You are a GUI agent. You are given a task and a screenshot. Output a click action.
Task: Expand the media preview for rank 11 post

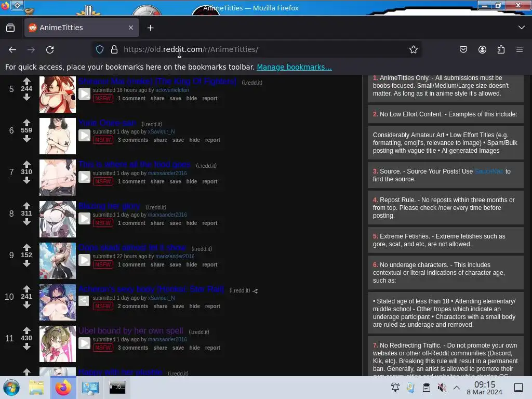(85, 343)
